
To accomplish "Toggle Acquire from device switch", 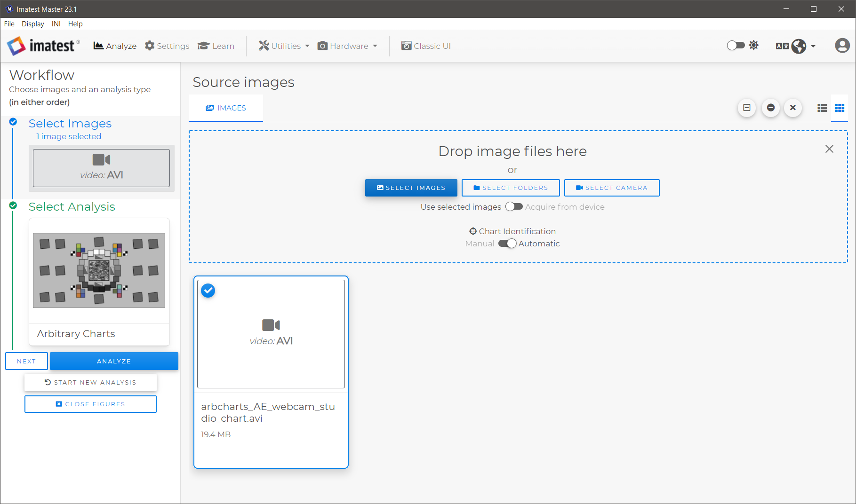I will [514, 207].
